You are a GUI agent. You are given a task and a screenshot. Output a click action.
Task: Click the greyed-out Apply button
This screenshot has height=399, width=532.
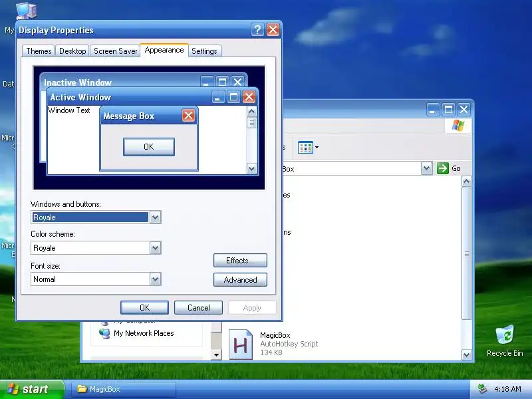(252, 308)
